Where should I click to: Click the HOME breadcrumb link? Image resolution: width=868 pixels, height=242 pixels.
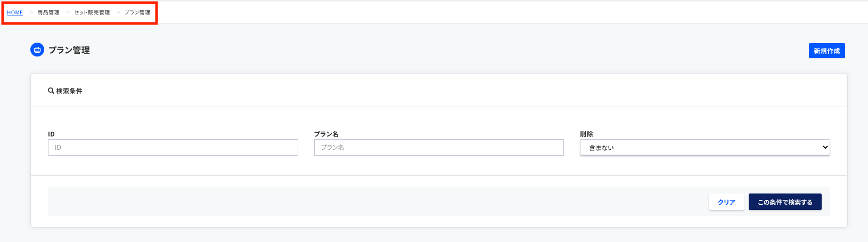point(15,13)
